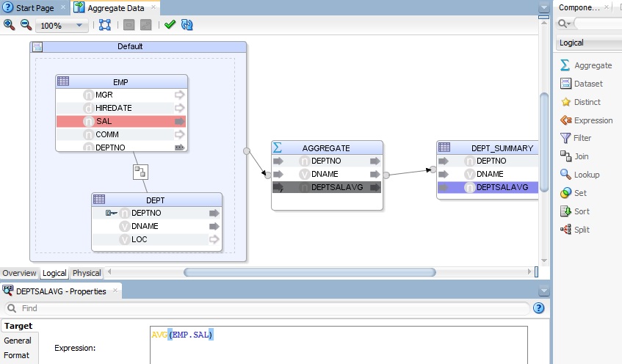
Task: Select DNAME attribute in DEPT datastore
Action: 156,226
